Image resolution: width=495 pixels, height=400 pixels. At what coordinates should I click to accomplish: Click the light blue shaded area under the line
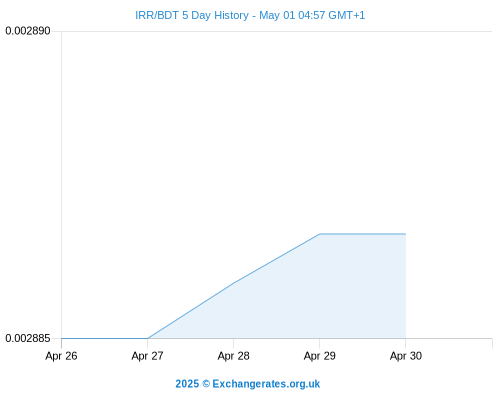point(320,293)
